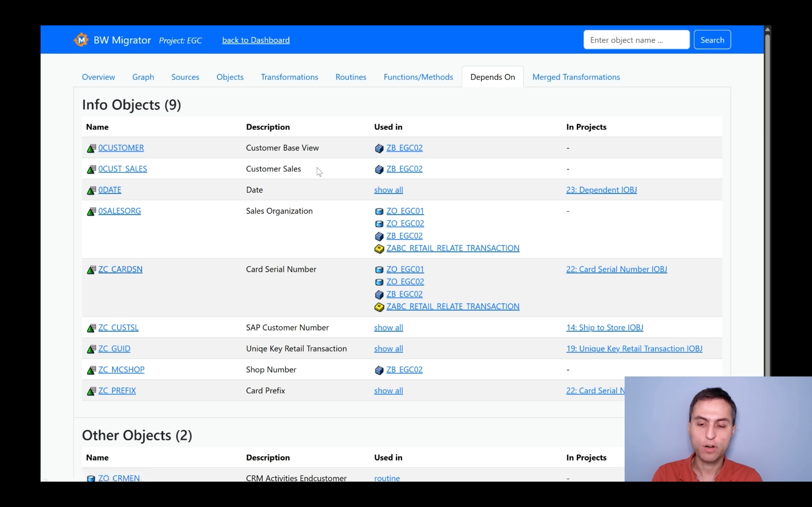This screenshot has width=812, height=507.
Task: Open the Merged Transformations tab
Action: pos(576,77)
